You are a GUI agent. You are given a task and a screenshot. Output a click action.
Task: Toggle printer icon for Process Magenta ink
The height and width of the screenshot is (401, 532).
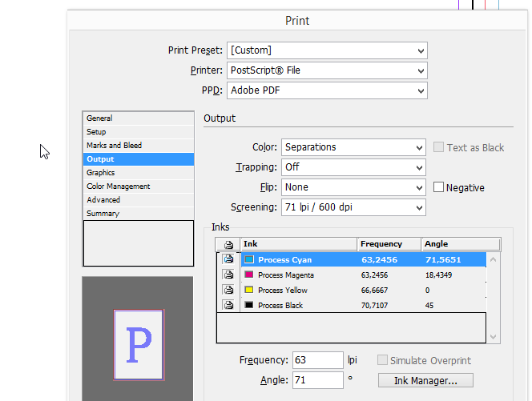(228, 275)
